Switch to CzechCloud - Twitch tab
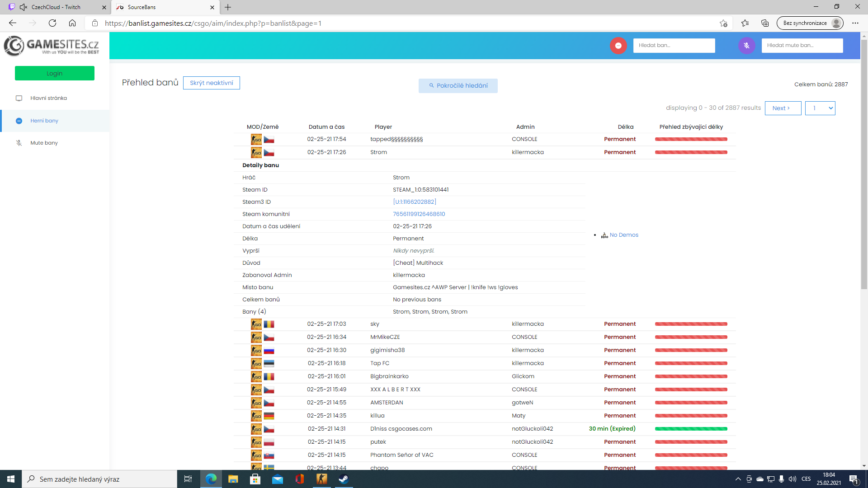 tap(56, 7)
